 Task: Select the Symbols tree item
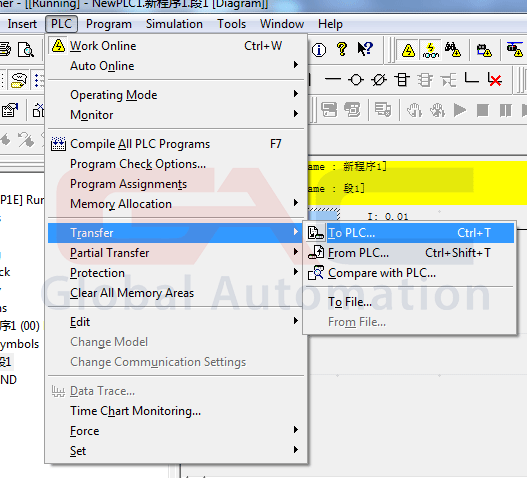(x=19, y=344)
